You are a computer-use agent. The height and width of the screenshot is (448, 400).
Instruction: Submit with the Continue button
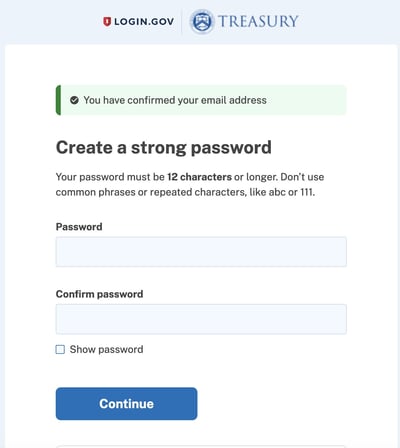tap(126, 403)
